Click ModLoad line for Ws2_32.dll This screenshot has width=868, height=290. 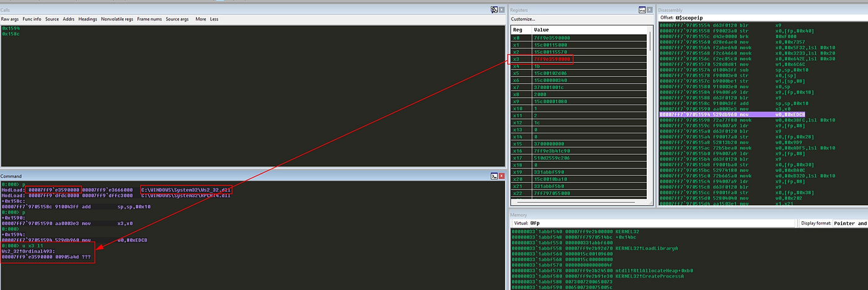(117, 189)
